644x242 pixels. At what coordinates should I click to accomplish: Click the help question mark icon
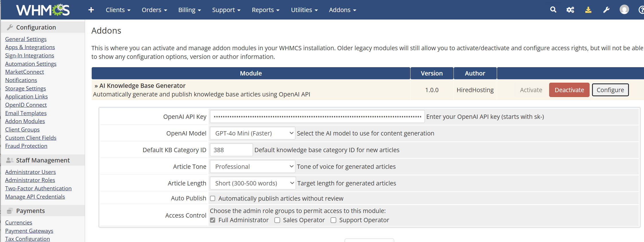[x=641, y=10]
